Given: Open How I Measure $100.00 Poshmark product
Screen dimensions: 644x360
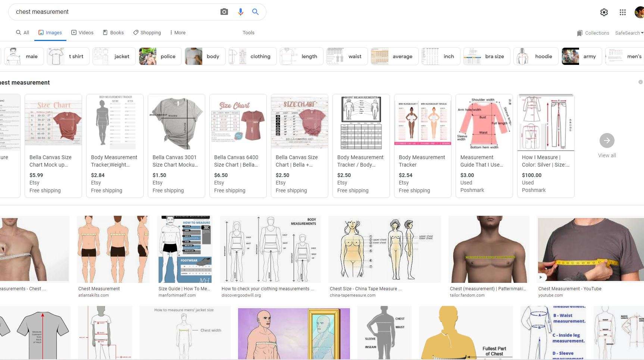Looking at the screenshot, I should pos(546,146).
